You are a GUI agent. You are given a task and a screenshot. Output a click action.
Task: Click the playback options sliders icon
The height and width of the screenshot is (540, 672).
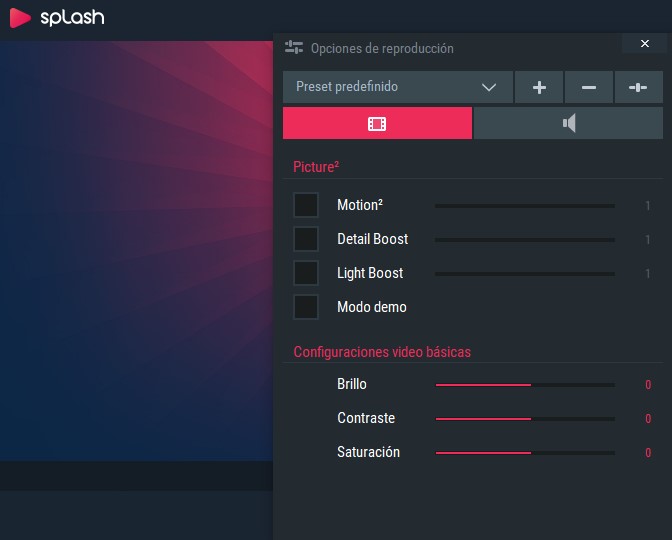(x=294, y=48)
